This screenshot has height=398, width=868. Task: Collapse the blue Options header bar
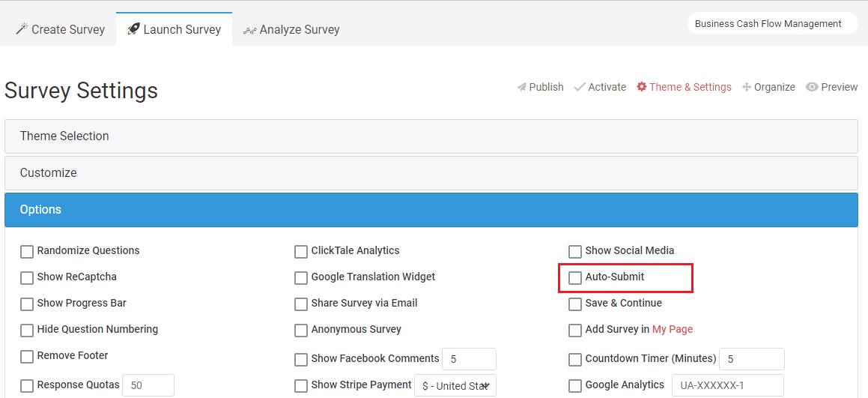tap(431, 210)
